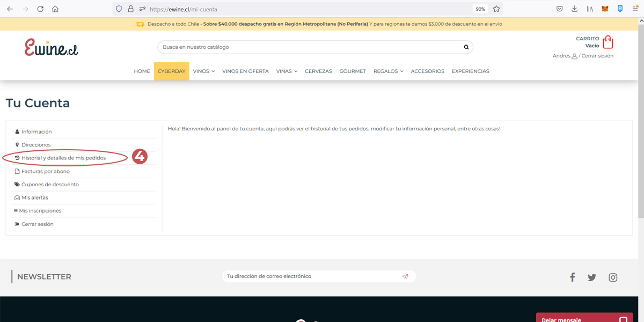Expand the VINOS dropdown menu
This screenshot has height=322, width=644.
pyautogui.click(x=203, y=71)
